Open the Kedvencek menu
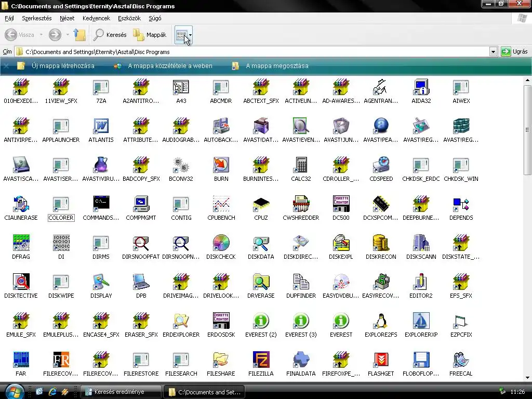Screen dimensions: 532x399 [x=96, y=18]
